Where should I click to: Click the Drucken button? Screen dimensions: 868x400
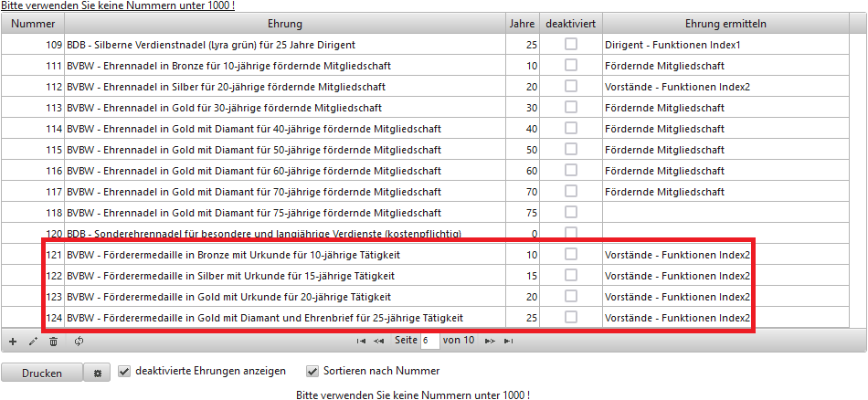pos(42,373)
